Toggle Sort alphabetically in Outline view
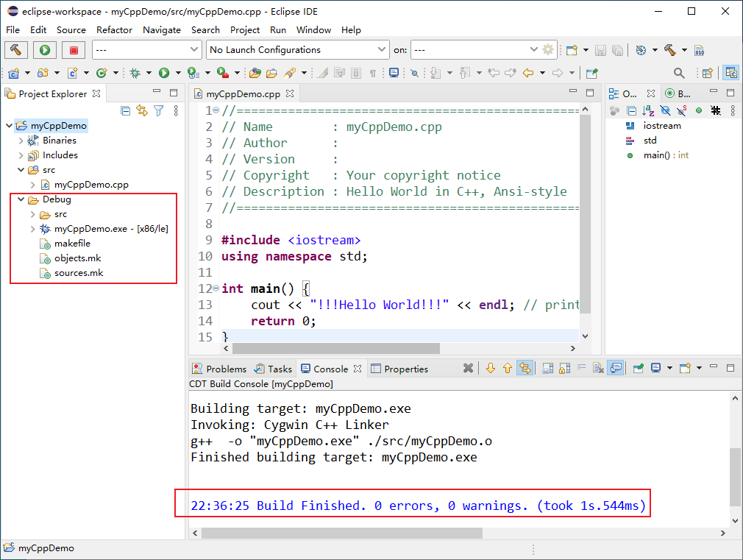Viewport: 743px width, 560px height. pos(648,111)
